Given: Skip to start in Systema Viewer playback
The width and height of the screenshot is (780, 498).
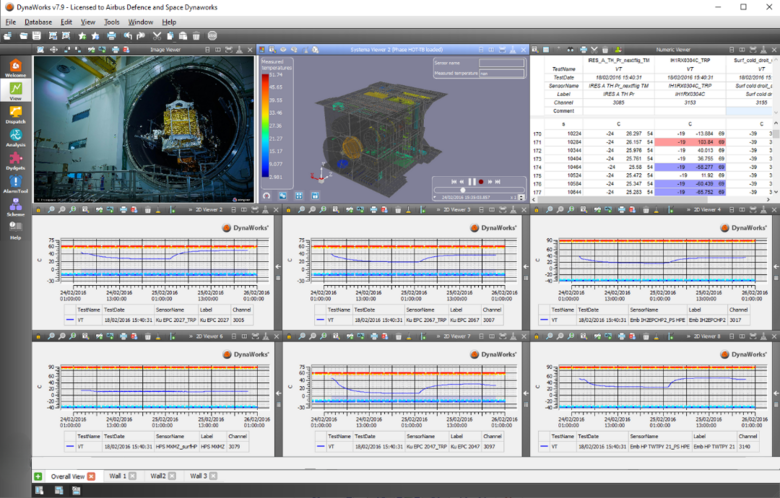Looking at the screenshot, I should coord(454,182).
